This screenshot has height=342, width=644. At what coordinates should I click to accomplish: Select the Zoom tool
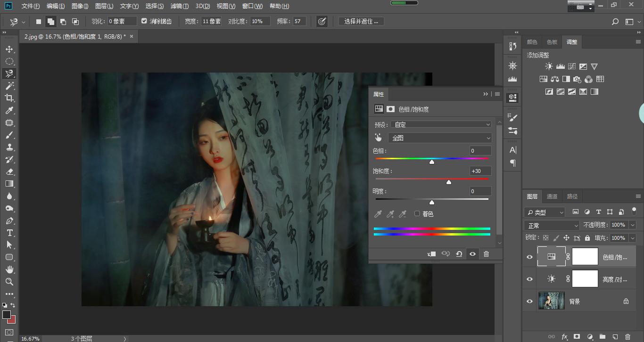pos(9,282)
